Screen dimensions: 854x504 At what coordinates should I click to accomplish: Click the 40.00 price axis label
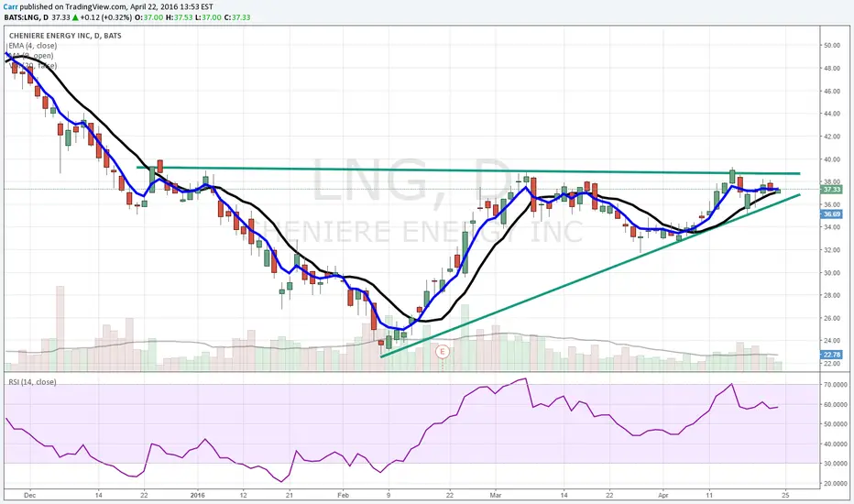(831, 159)
